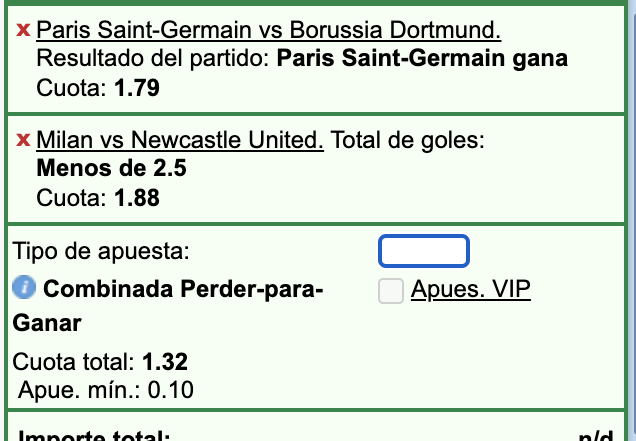The height and width of the screenshot is (441, 636).
Task: Focus the empty stake input box
Action: coord(423,251)
